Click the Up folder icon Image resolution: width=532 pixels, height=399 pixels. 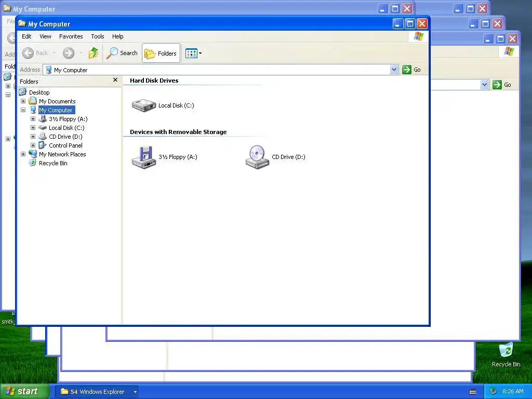94,53
